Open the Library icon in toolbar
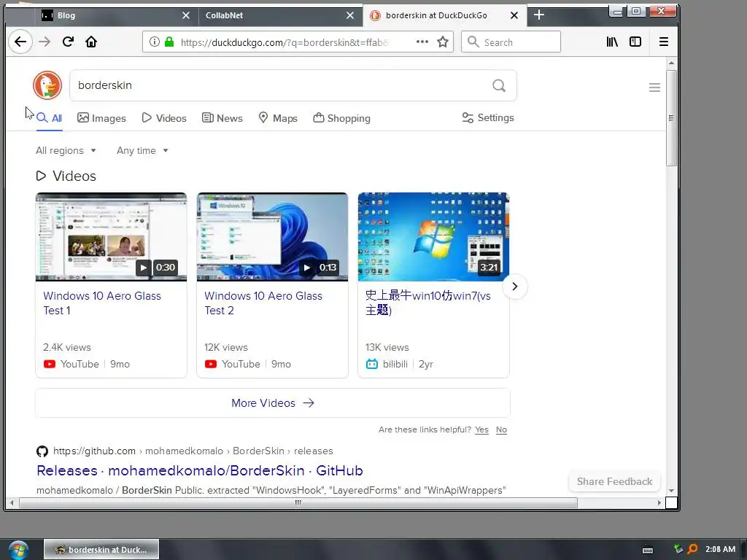This screenshot has width=747, height=560. tap(612, 42)
